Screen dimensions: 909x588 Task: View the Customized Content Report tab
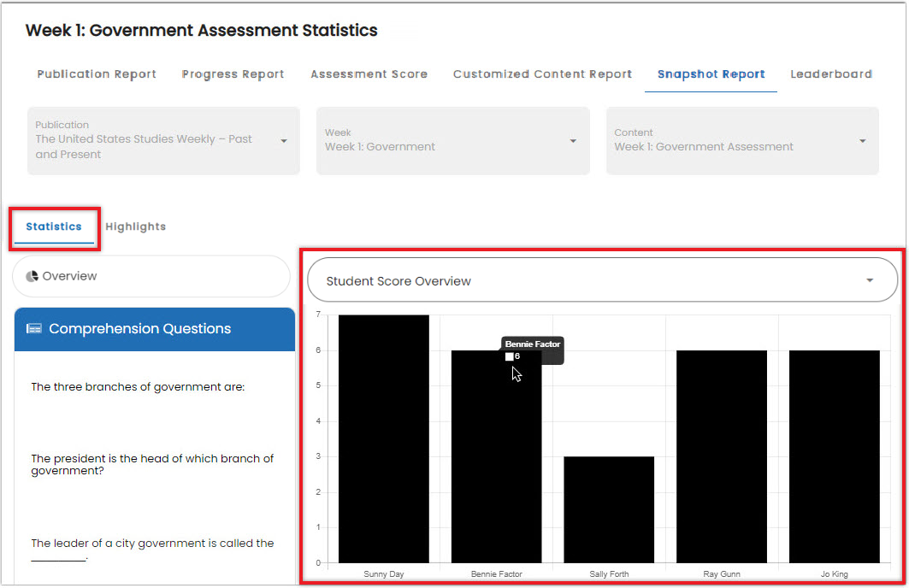click(542, 74)
